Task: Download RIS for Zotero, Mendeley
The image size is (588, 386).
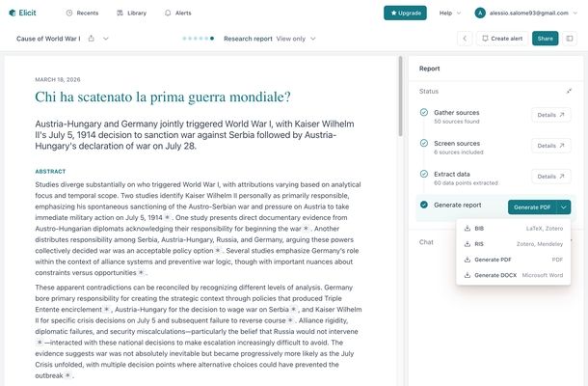Action: coord(514,244)
